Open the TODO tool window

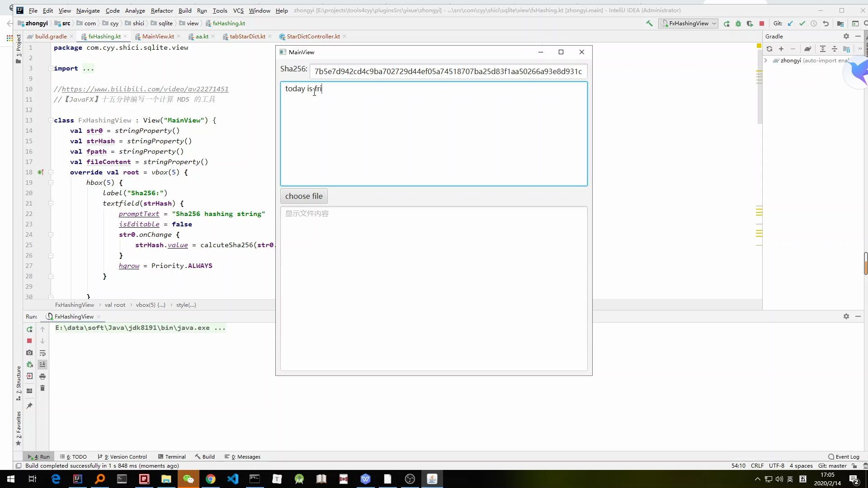74,457
